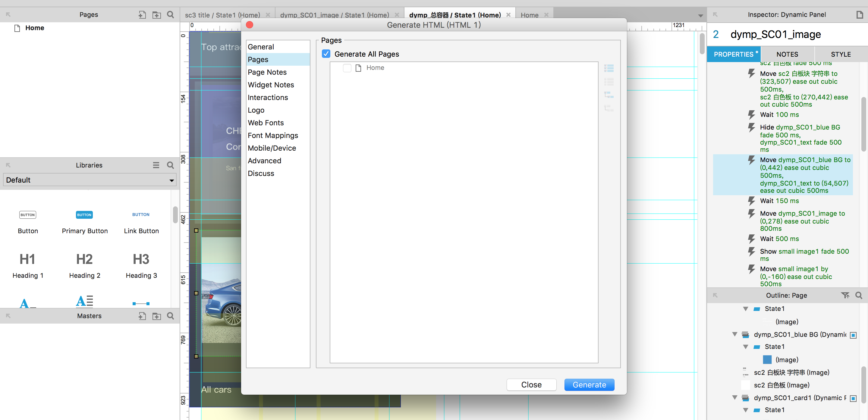
Task: Click add folder icon in Pages panel
Action: pyautogui.click(x=156, y=14)
